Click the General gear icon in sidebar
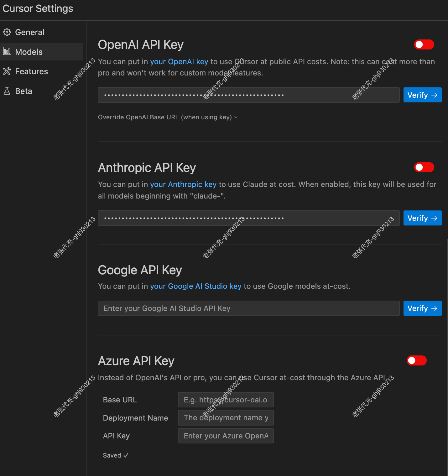This screenshot has width=448, height=476. coord(7,32)
